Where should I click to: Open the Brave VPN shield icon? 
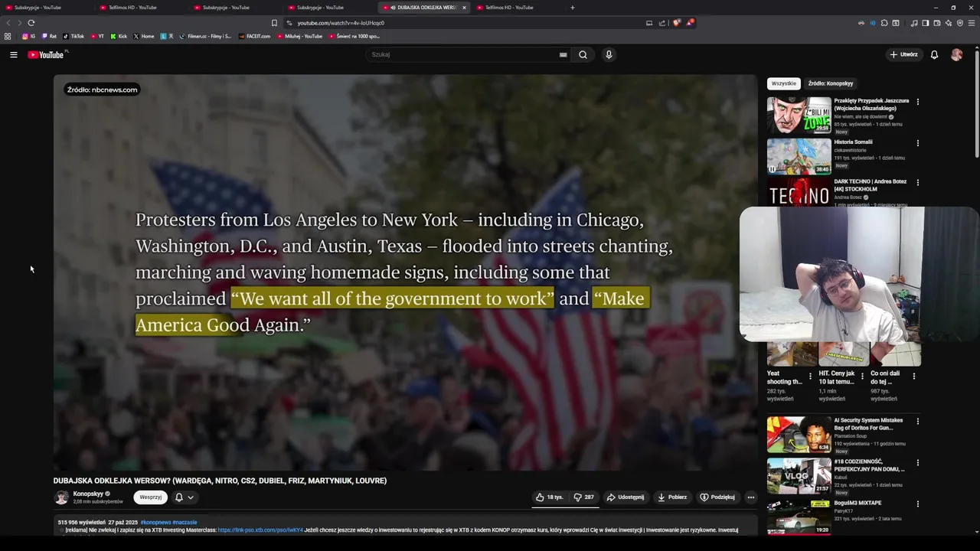click(x=960, y=23)
